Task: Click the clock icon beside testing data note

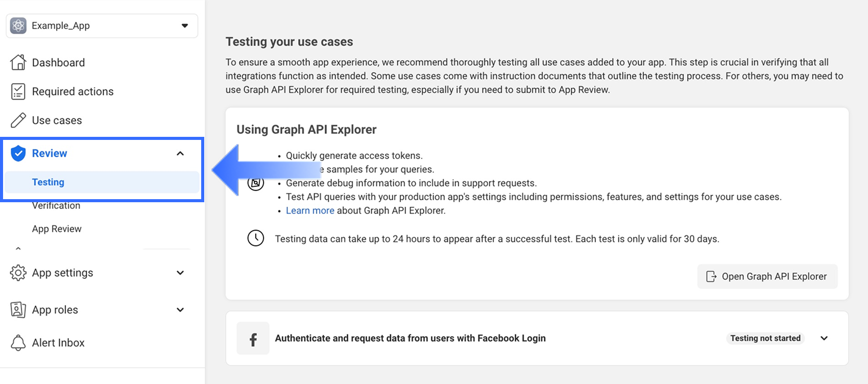Action: coord(256,238)
